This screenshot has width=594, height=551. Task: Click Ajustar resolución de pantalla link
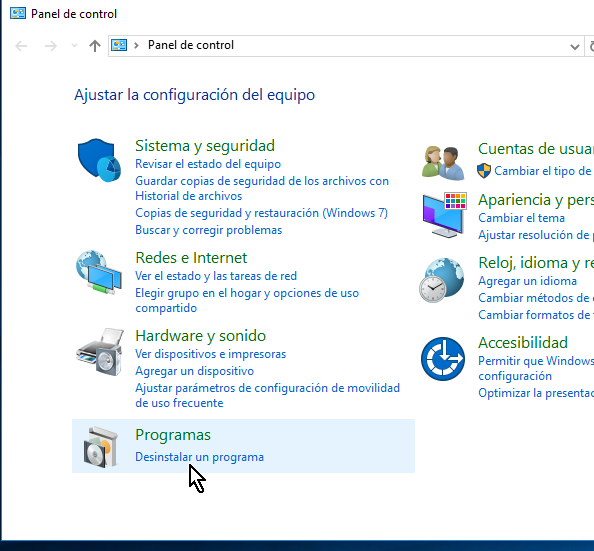tap(536, 235)
